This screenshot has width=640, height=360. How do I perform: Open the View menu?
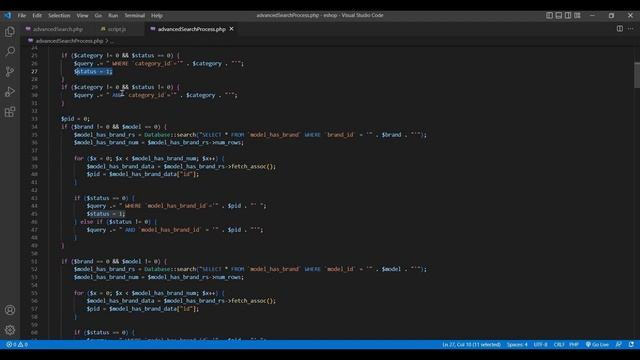[82, 16]
